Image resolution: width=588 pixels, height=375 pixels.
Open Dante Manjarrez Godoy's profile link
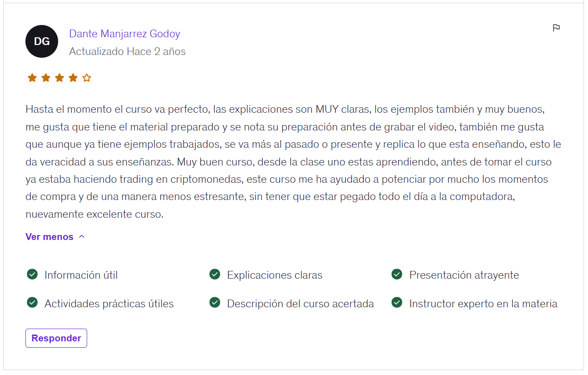click(124, 34)
